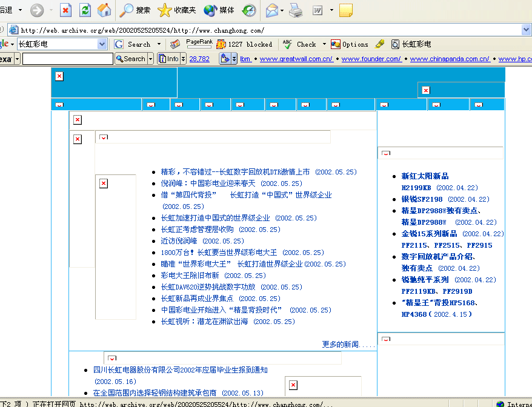Screen dimensions: 532x407
Task: Open the Check spelling dropdown arrow
Action: (x=324, y=44)
